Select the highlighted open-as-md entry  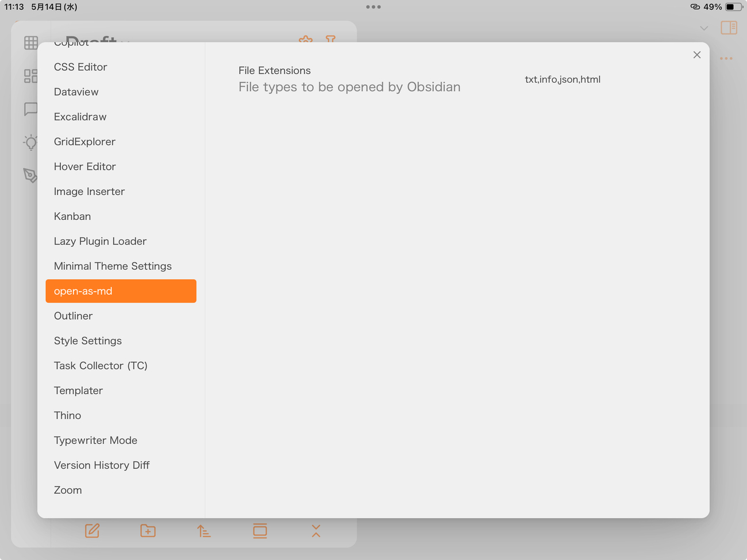tap(121, 291)
